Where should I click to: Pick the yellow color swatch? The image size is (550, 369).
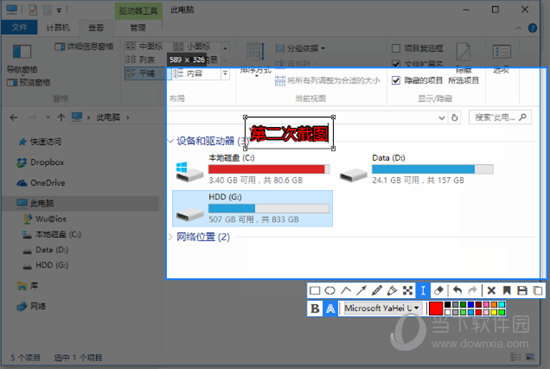[494, 312]
